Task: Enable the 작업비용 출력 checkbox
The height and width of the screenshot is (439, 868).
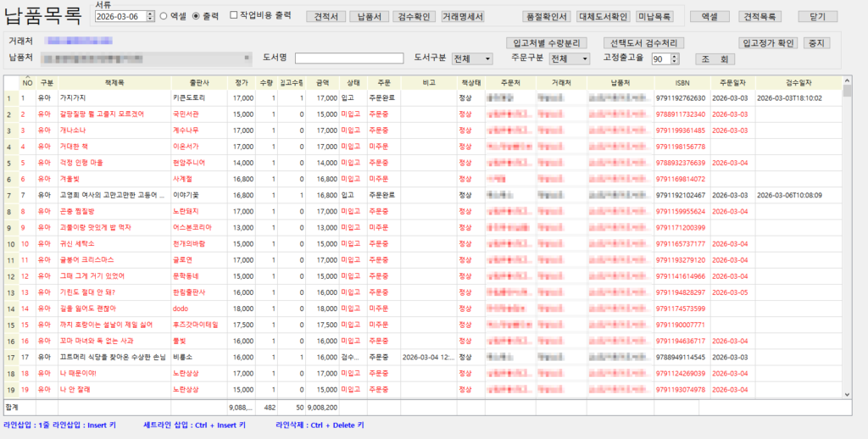Action: coord(234,16)
